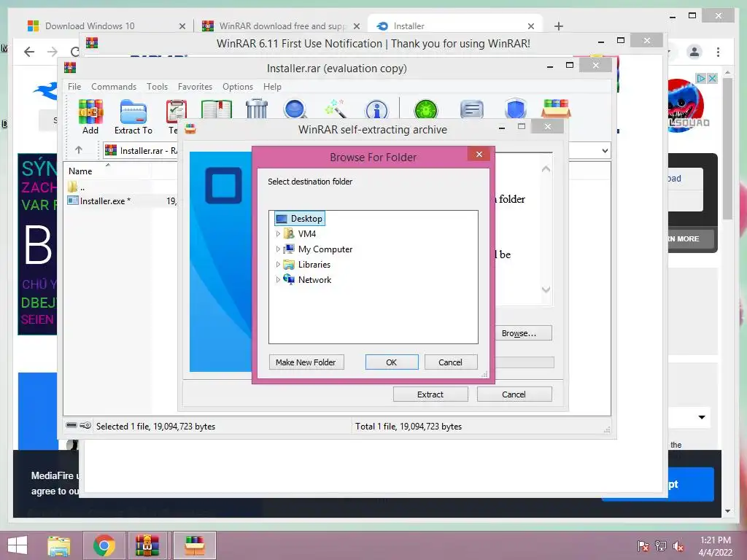The image size is (747, 560).
Task: Click the clock in the taskbar
Action: pos(716,546)
